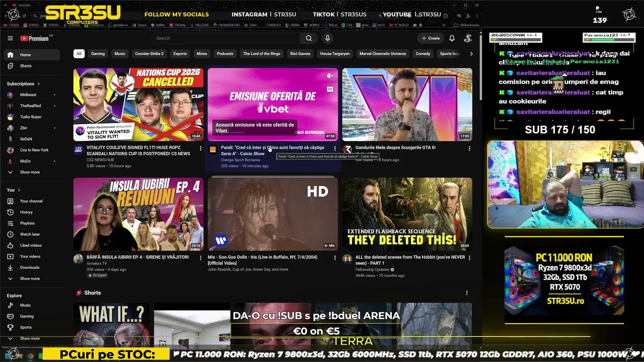Select the All filter chip
The image size is (644, 362).
(x=78, y=54)
